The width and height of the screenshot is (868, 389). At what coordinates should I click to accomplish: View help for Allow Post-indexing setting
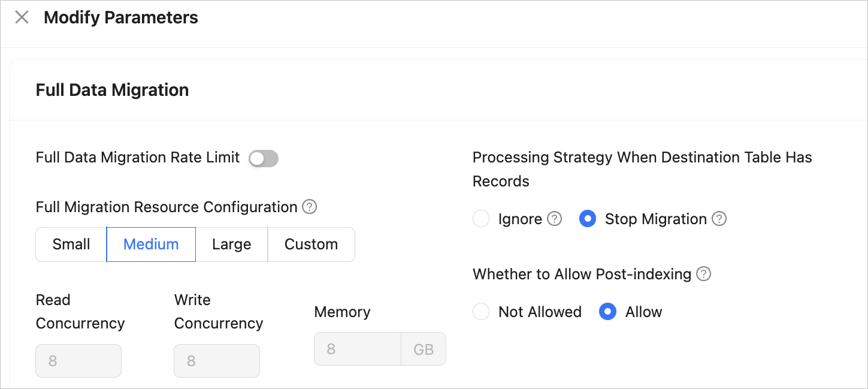click(704, 274)
